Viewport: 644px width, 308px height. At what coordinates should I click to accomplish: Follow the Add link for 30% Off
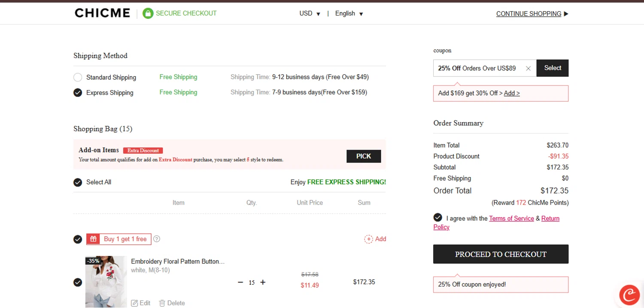pos(512,93)
